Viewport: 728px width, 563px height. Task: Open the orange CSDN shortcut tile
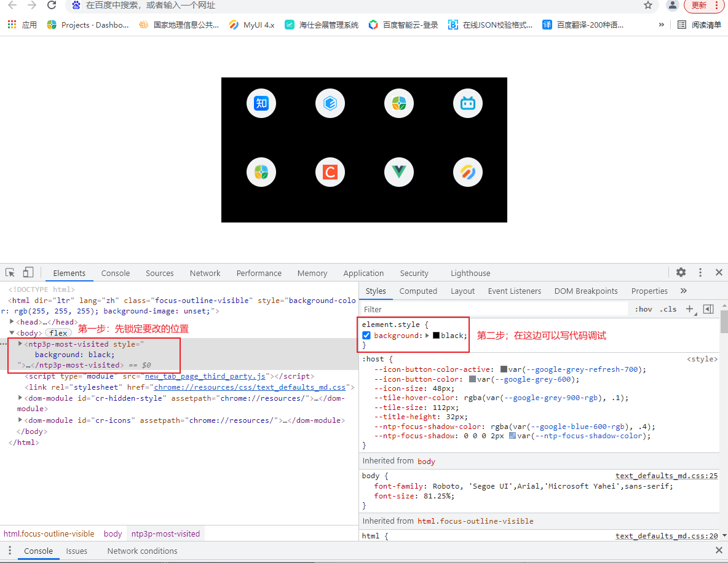click(330, 172)
